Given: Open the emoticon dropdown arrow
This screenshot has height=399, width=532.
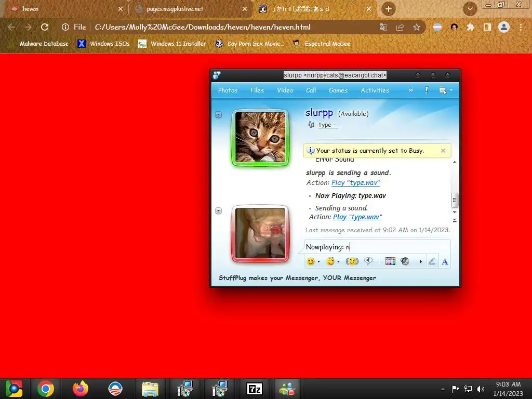Looking at the screenshot, I should click(x=318, y=262).
